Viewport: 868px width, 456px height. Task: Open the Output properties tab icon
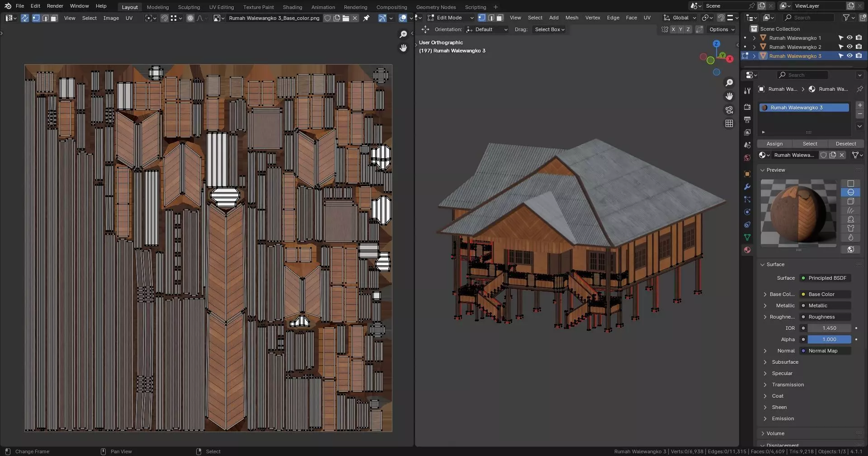coord(747,120)
